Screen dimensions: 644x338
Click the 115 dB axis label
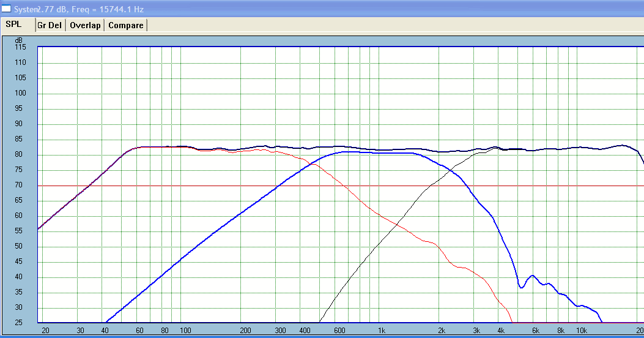pyautogui.click(x=20, y=47)
